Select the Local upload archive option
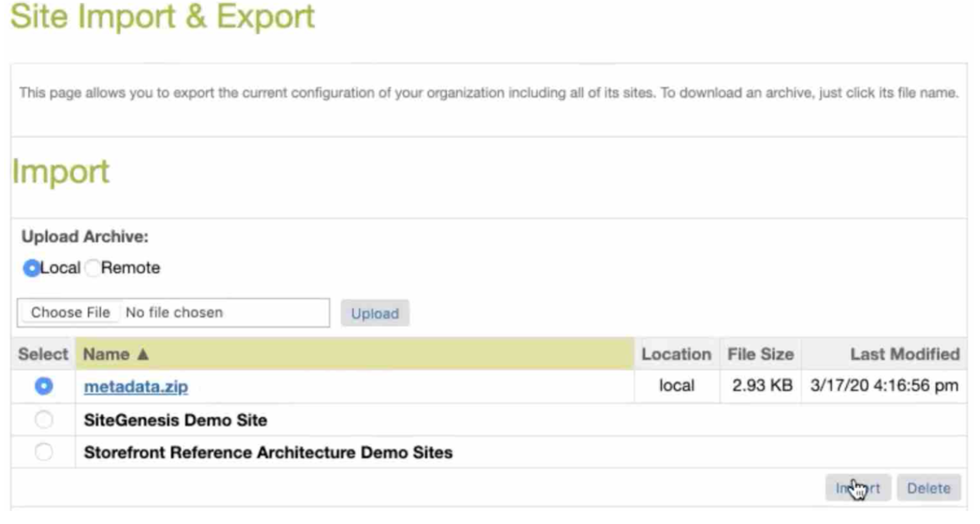Image resolution: width=980 pixels, height=524 pixels. 32,268
